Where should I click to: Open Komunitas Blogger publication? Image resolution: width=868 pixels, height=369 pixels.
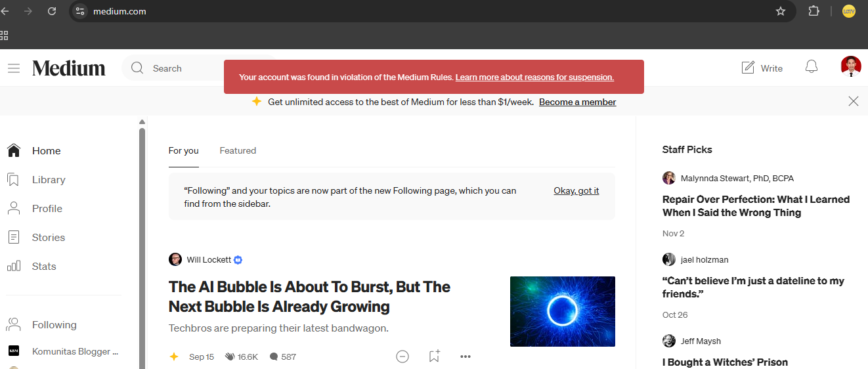point(75,351)
